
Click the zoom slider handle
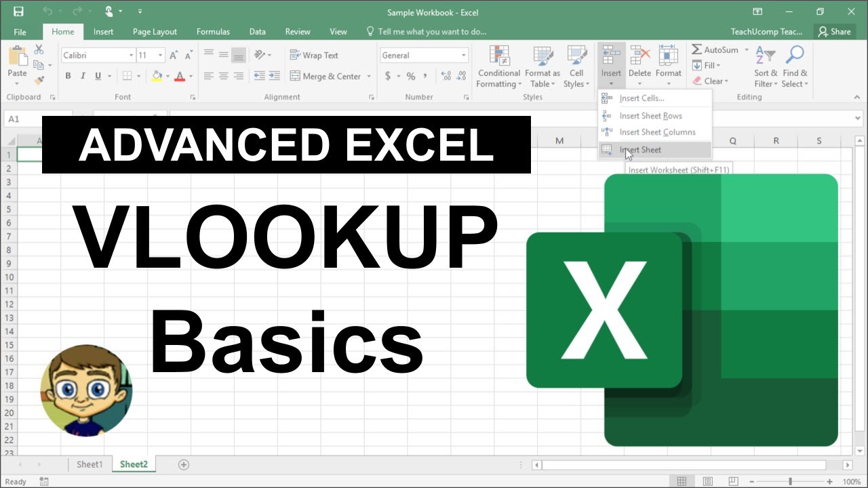click(790, 482)
